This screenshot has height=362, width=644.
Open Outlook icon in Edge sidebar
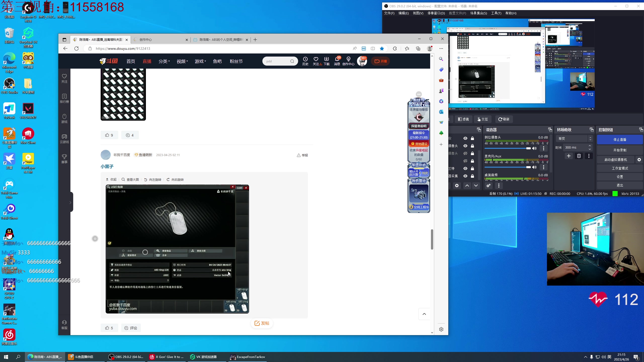click(x=441, y=112)
